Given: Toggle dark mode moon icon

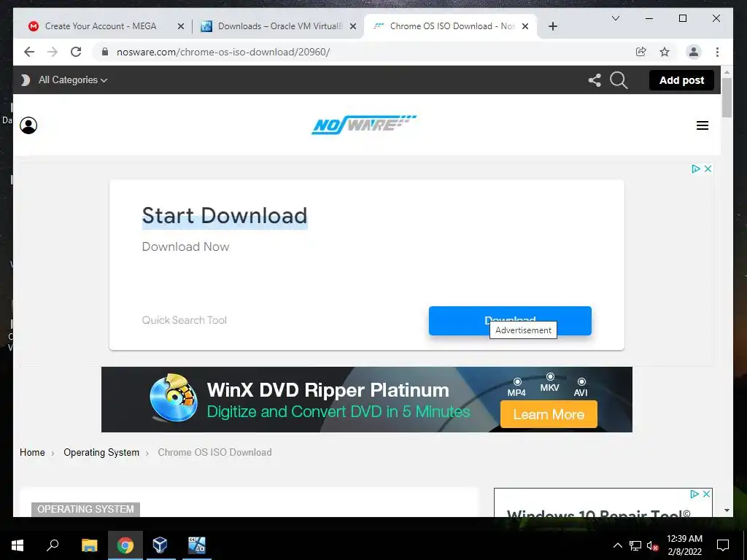Looking at the screenshot, I should 26,80.
